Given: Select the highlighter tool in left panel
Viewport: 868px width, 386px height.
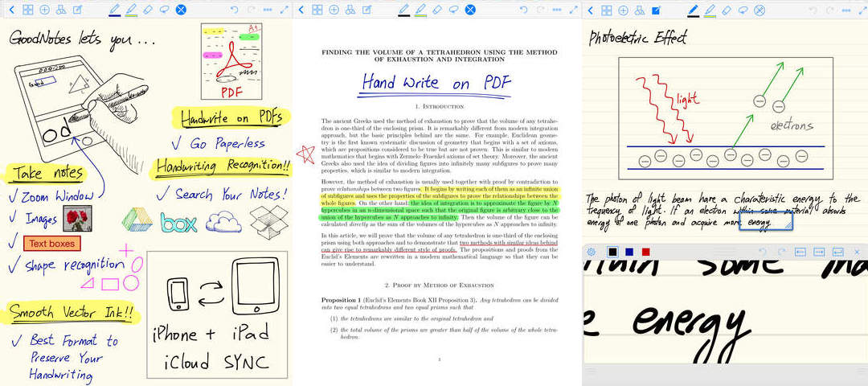Looking at the screenshot, I should click(x=131, y=10).
